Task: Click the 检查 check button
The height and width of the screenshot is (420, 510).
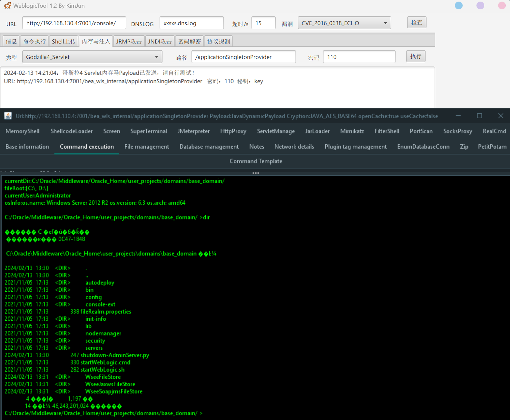Action: [417, 22]
